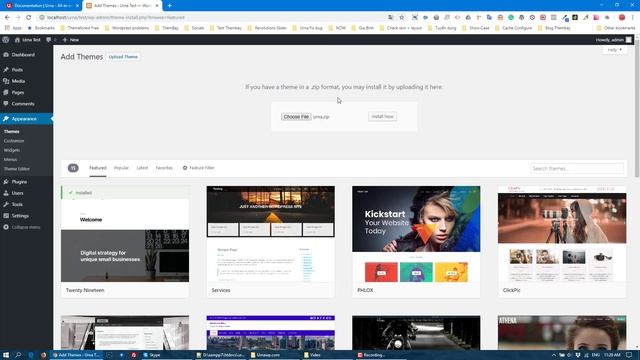Click the Upload Theme button
This screenshot has width=640, height=360.
coord(123,57)
